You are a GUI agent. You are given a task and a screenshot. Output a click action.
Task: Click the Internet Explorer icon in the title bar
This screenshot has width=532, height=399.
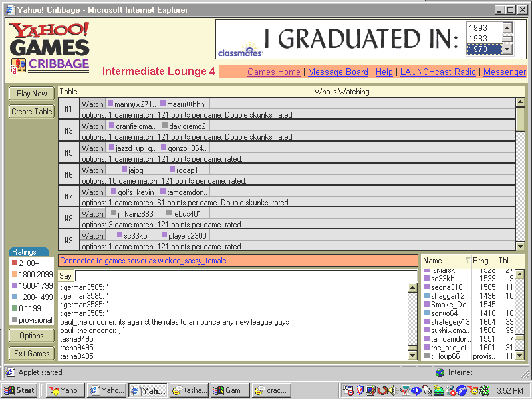(10, 9)
